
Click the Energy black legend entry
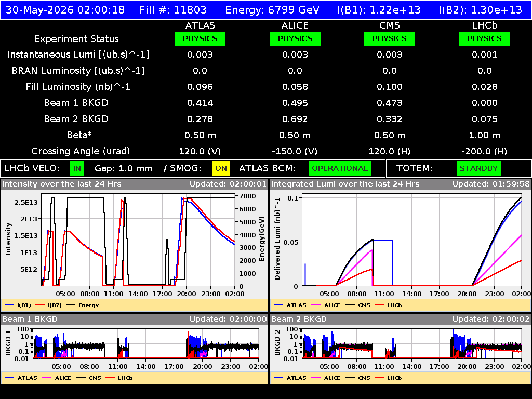coord(83,305)
